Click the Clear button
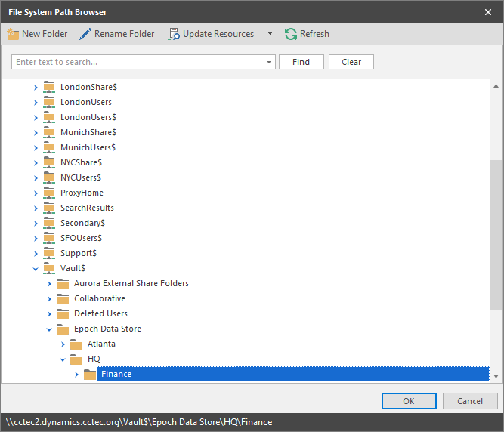The image size is (504, 432). [x=351, y=62]
